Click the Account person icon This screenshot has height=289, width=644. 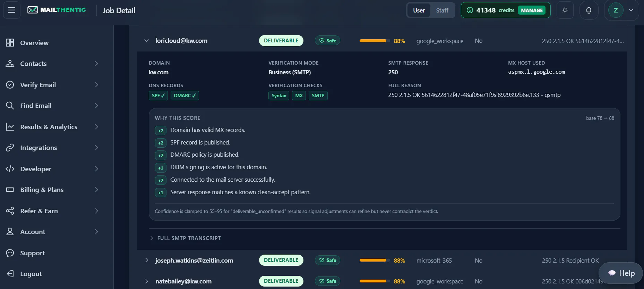(x=10, y=232)
